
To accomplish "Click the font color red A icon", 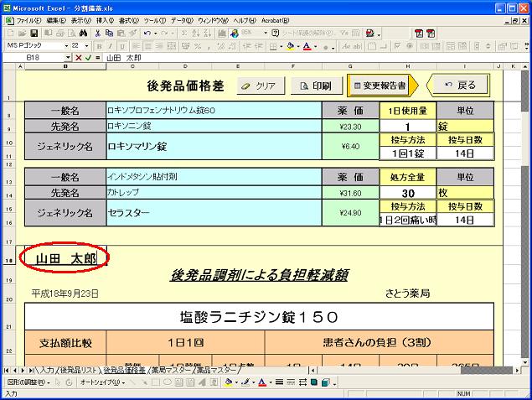I will (307, 45).
